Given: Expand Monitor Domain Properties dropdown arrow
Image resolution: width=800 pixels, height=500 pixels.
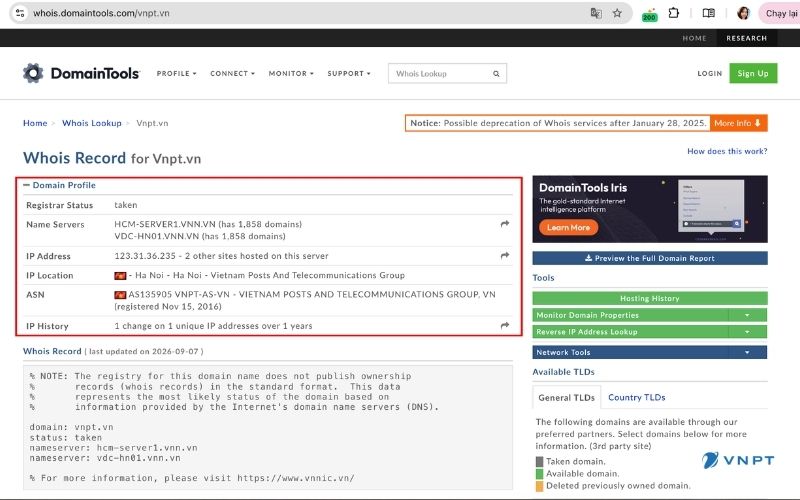Looking at the screenshot, I should pyautogui.click(x=747, y=315).
